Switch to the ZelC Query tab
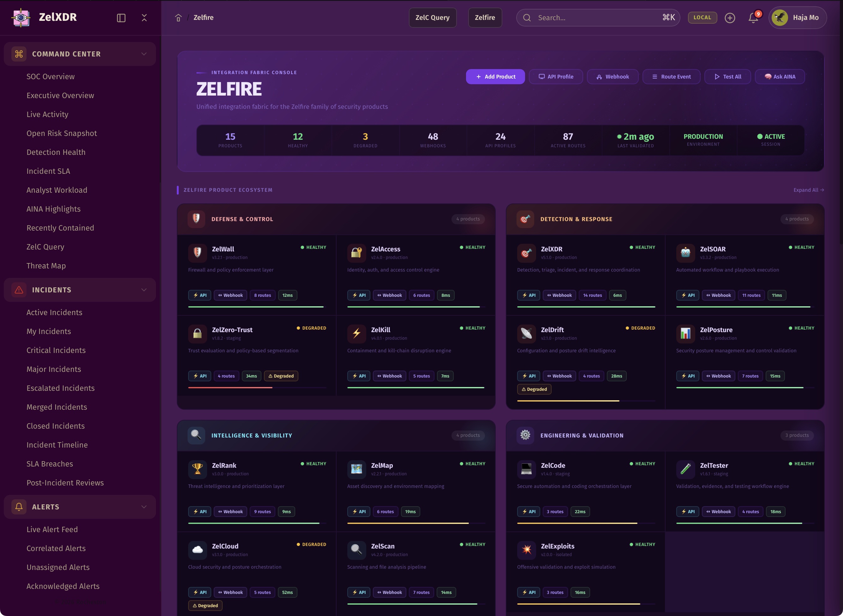The height and width of the screenshot is (616, 843). (433, 18)
